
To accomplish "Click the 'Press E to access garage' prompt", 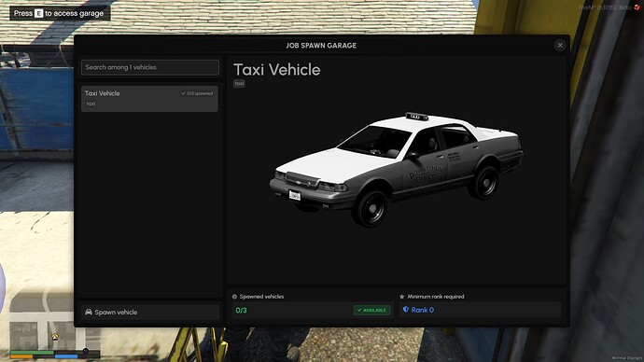I will click(60, 13).
